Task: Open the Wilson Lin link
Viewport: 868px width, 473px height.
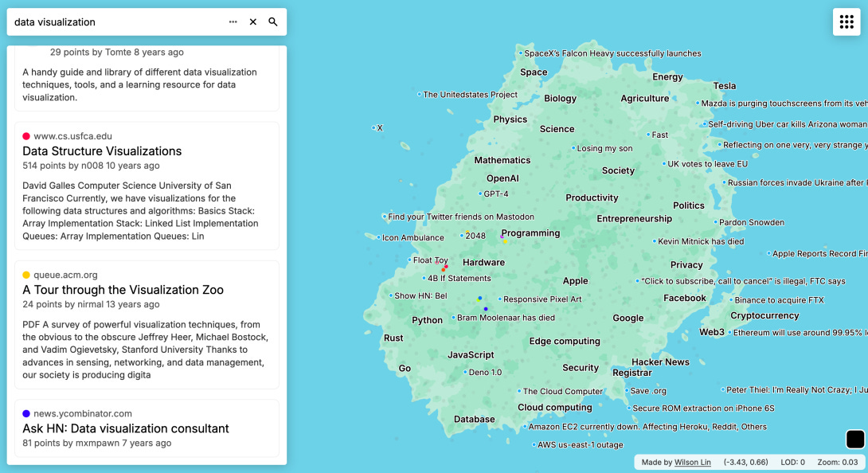Action: tap(692, 462)
